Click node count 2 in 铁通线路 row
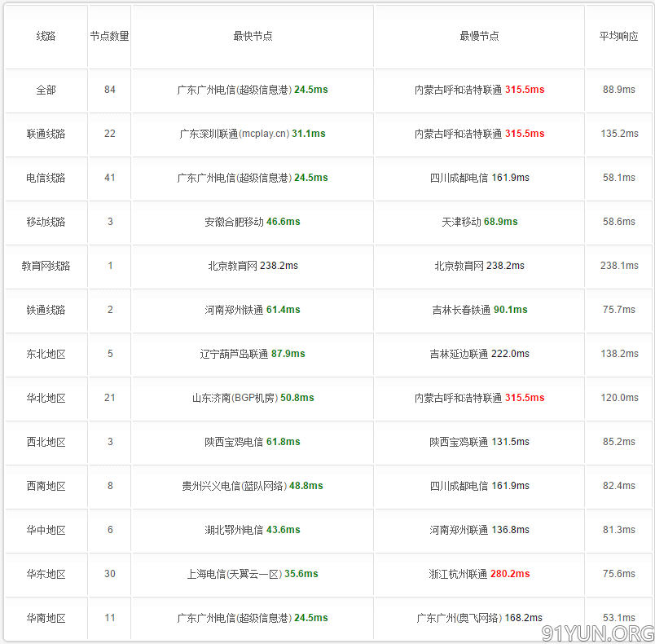 click(x=110, y=310)
